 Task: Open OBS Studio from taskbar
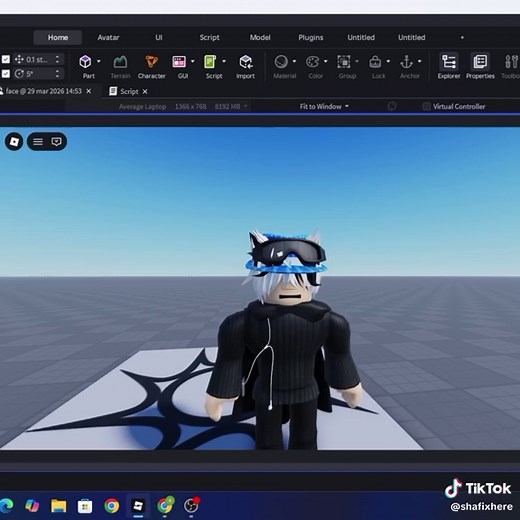click(x=191, y=506)
